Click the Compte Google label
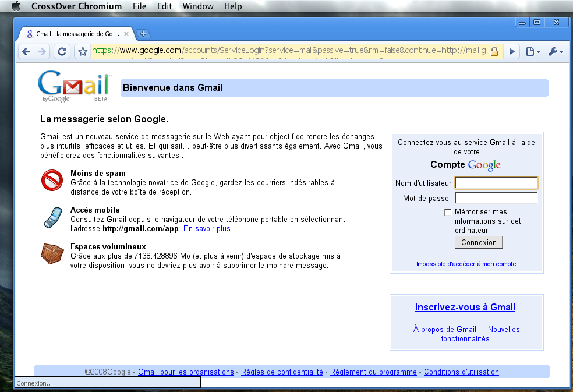Viewport: 573px width, 392px height. click(x=465, y=165)
